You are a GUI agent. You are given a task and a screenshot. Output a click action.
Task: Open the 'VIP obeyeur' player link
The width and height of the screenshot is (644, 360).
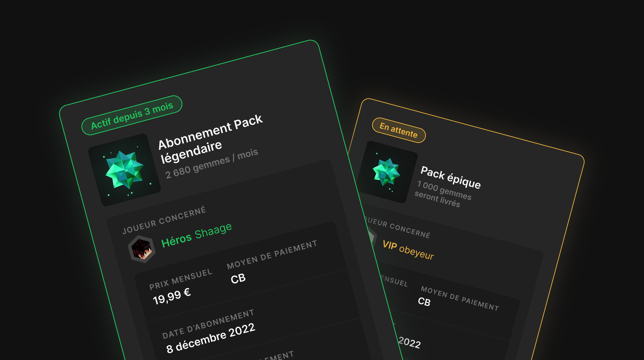point(408,250)
